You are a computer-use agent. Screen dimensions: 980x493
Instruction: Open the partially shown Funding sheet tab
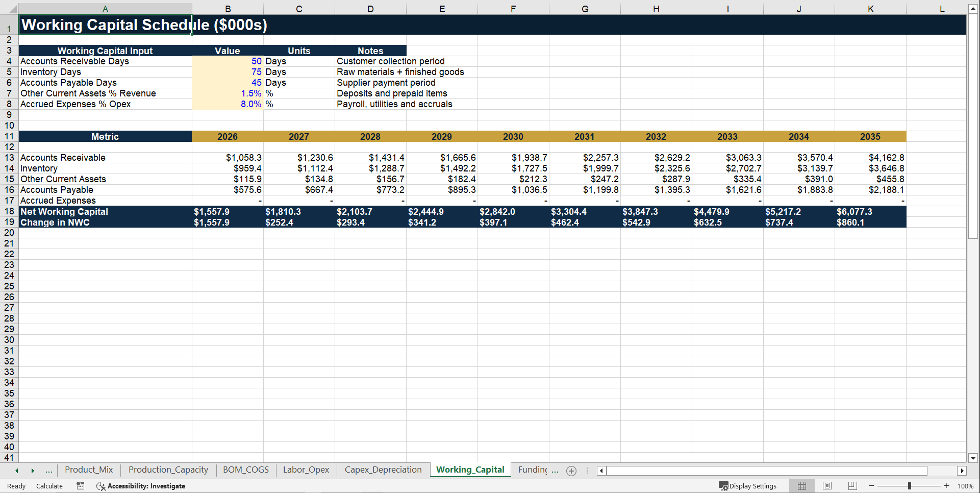coord(533,470)
